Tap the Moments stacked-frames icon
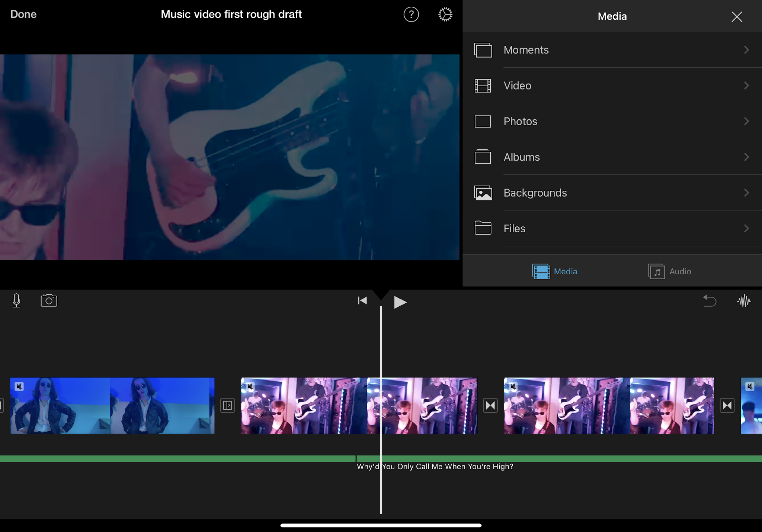Image resolution: width=762 pixels, height=532 pixels. pyautogui.click(x=483, y=50)
